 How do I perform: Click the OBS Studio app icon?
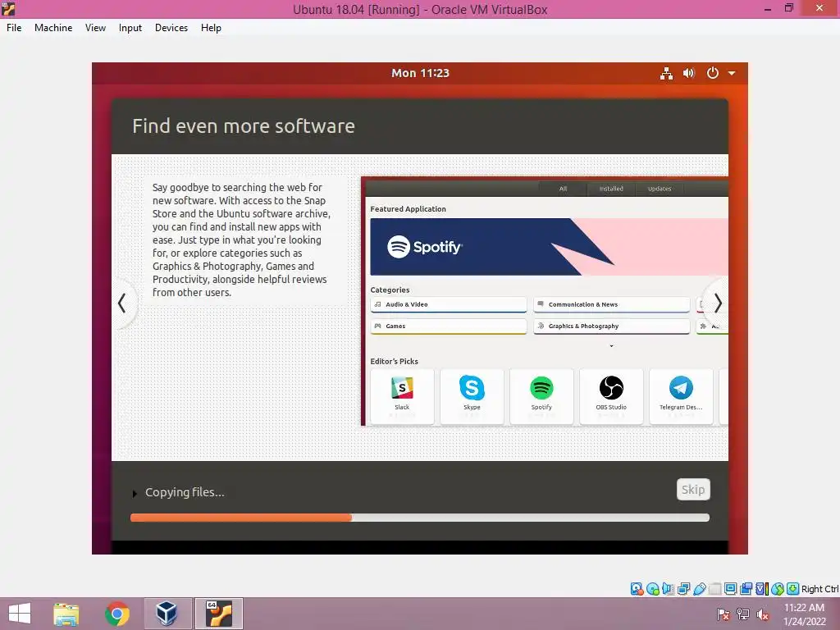coord(611,388)
